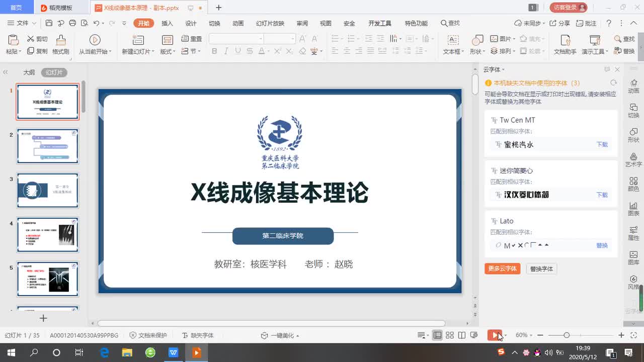Toggle Bold formatting
Image resolution: width=644 pixels, height=362 pixels.
click(214, 51)
